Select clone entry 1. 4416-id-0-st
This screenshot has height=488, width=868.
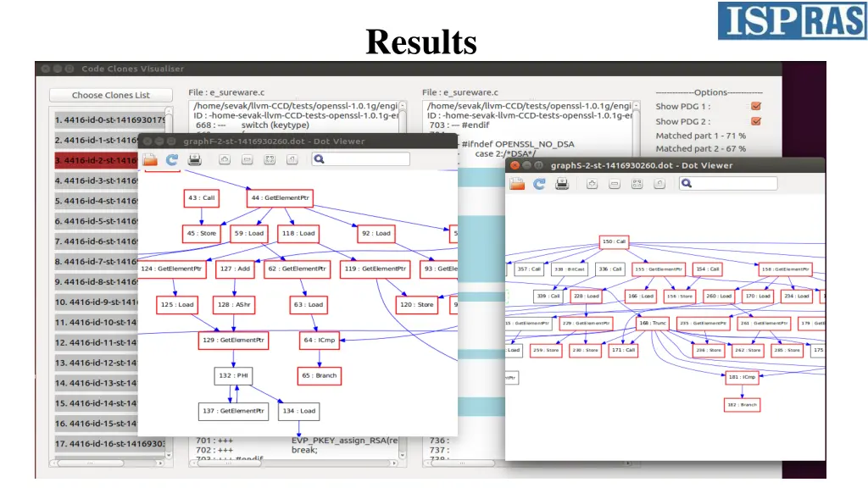click(109, 120)
